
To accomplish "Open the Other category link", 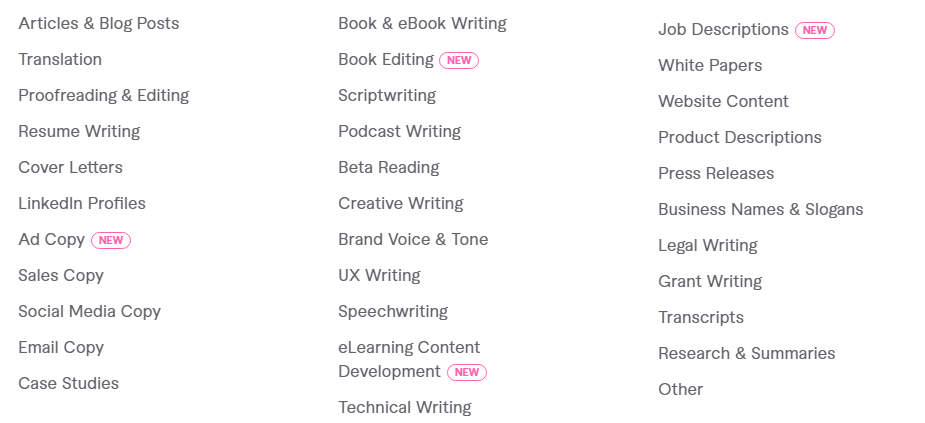I will coord(681,389).
